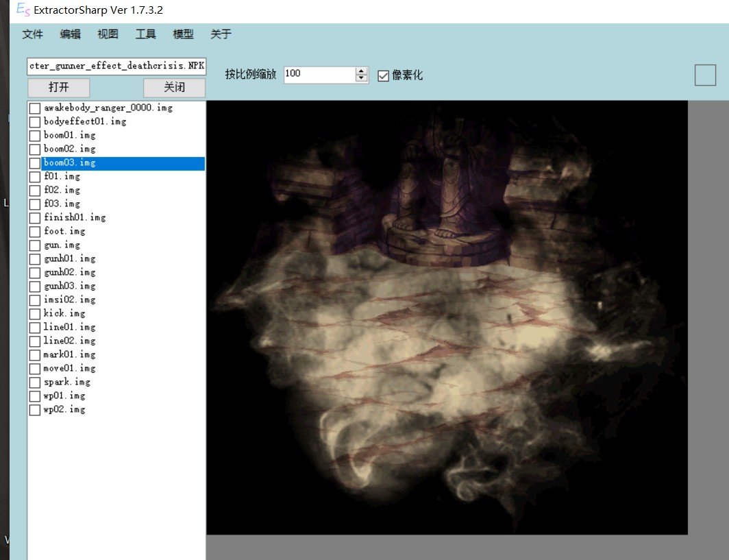This screenshot has width=729, height=560.
Task: Select the gun.img entry
Action: coord(62,245)
